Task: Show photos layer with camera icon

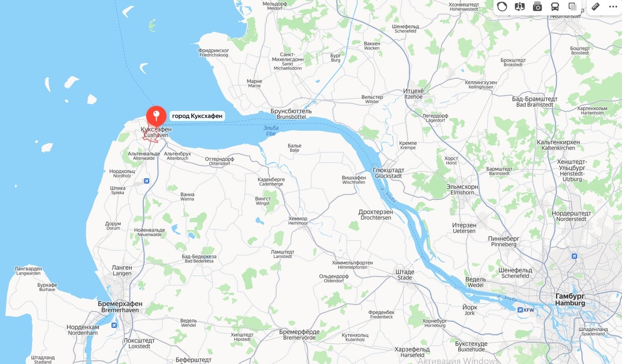Action: pyautogui.click(x=537, y=7)
